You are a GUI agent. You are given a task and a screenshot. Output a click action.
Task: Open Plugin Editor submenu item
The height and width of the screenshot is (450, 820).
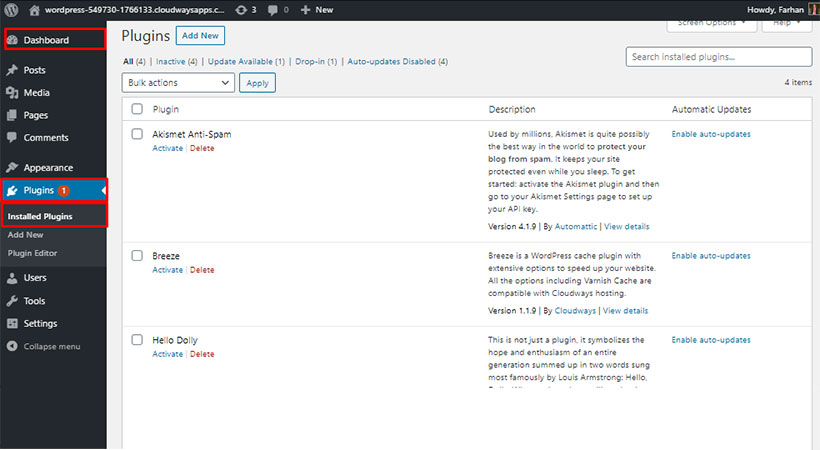32,253
